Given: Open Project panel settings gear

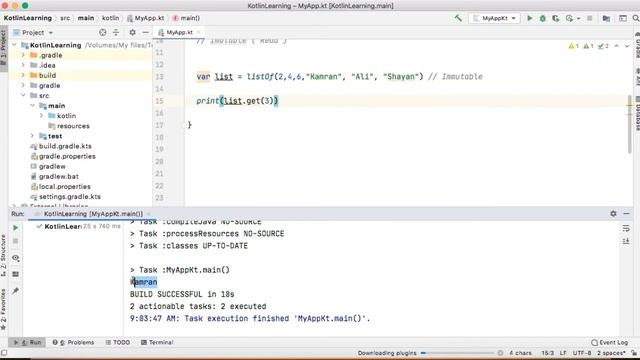Looking at the screenshot, I should point(132,32).
